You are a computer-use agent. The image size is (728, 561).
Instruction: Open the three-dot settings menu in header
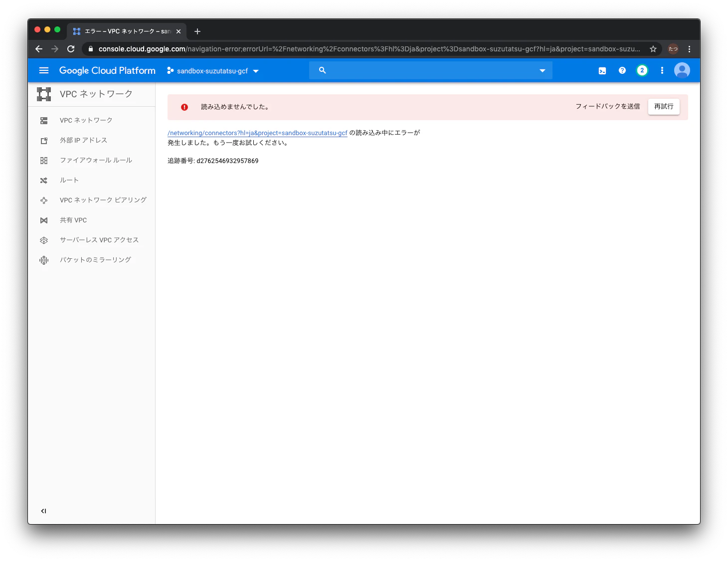tap(662, 70)
